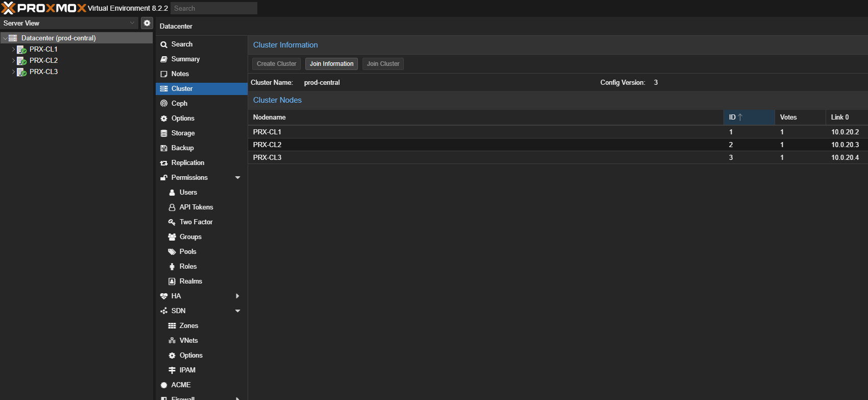Collapse the SDN submenu arrow
The height and width of the screenshot is (400, 868).
tap(237, 311)
